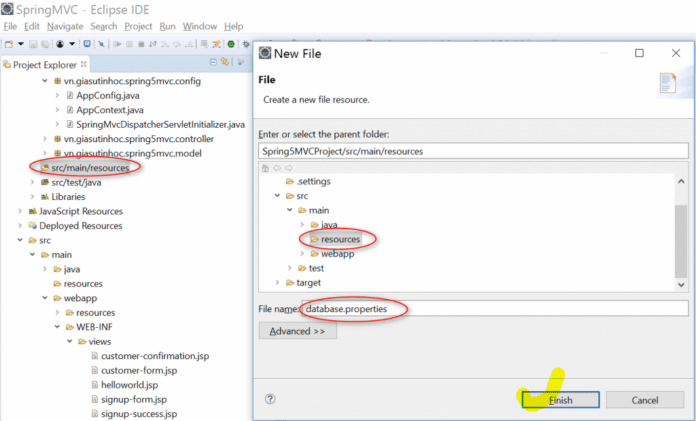Collapse the src folder in dialog tree
The width and height of the screenshot is (696, 421).
(x=276, y=196)
